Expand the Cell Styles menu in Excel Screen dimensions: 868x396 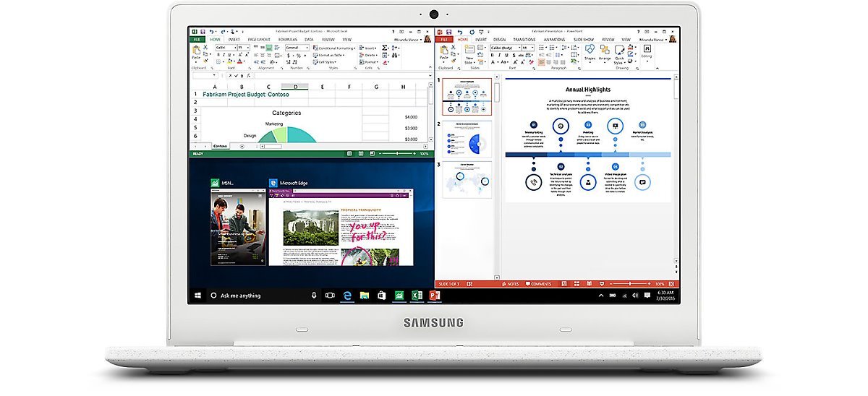click(325, 62)
